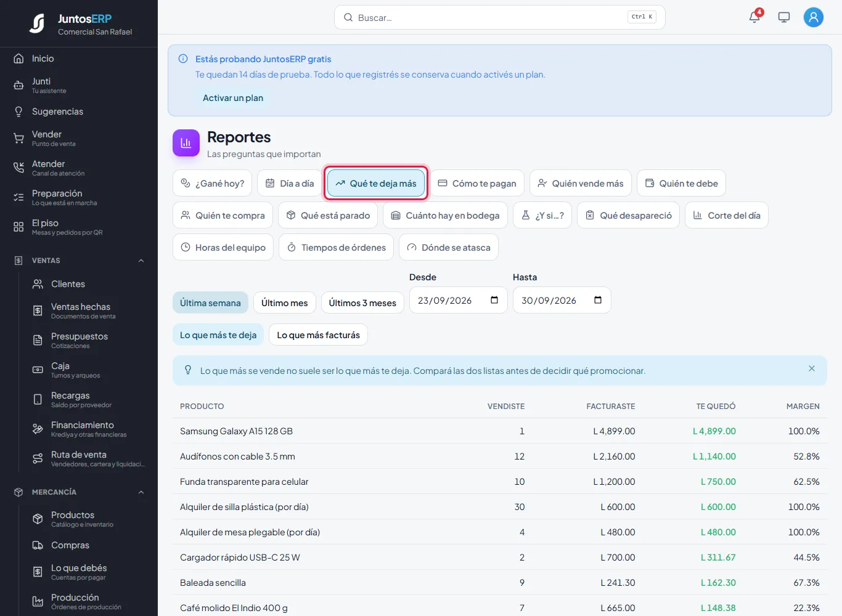Image resolution: width=842 pixels, height=616 pixels.
Task: Open the user profile avatar
Action: tap(814, 17)
